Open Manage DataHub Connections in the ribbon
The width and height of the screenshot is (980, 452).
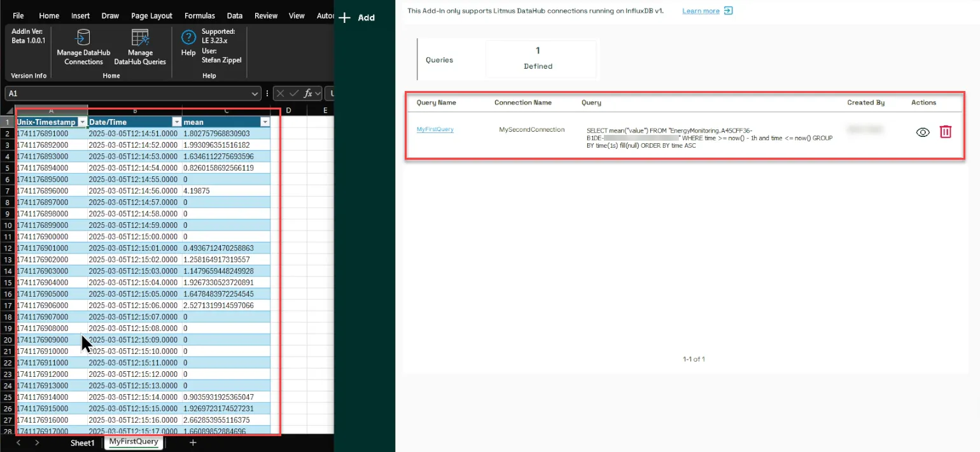83,47
